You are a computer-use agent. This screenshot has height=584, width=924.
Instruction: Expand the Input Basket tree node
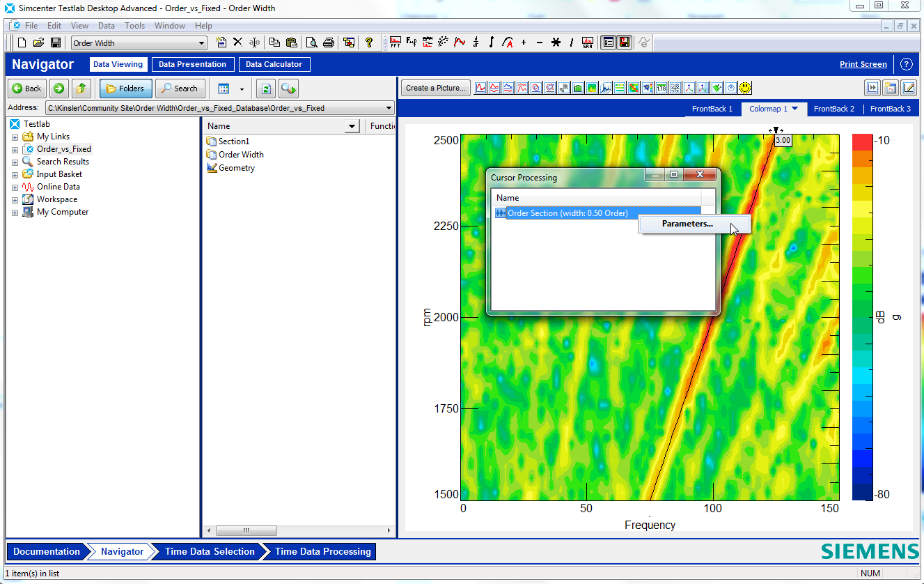[15, 174]
